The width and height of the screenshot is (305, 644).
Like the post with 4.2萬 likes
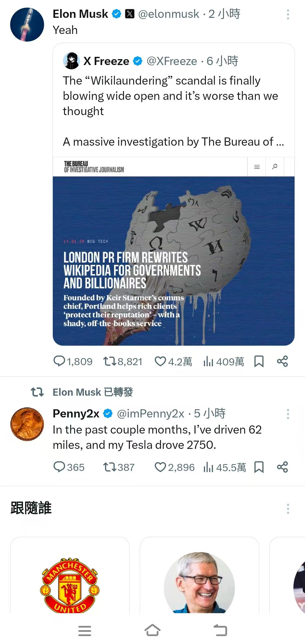coord(160,361)
